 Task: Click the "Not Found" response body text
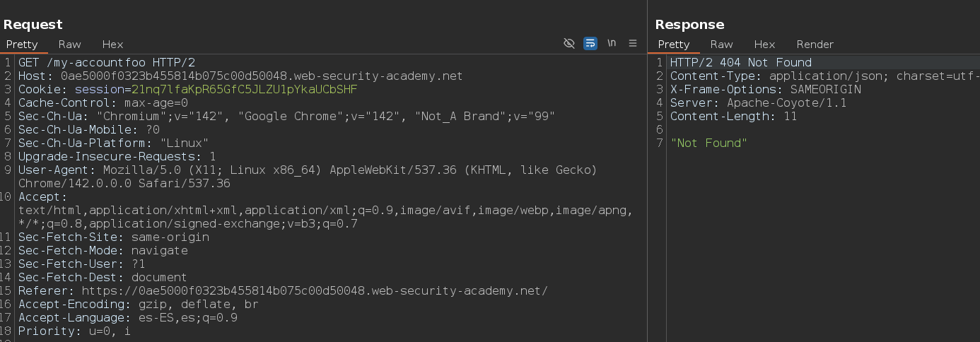coord(708,143)
